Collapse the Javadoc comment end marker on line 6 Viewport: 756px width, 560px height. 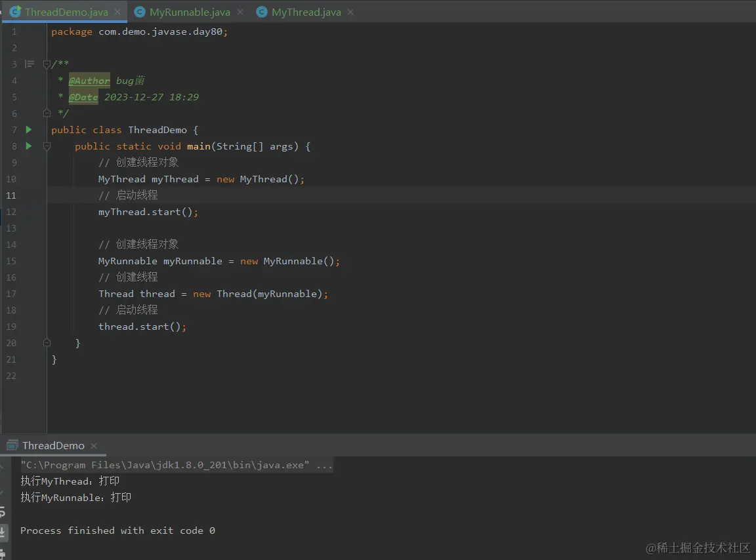pyautogui.click(x=47, y=113)
